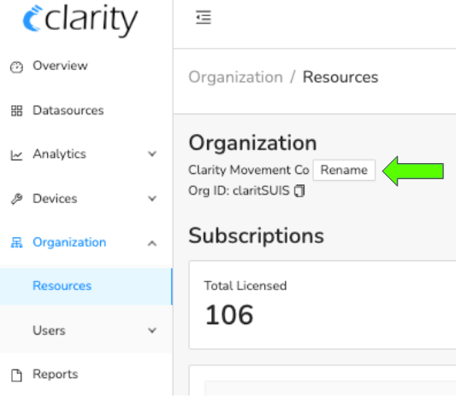Select the Resources submenu item
The image size is (456, 396).
point(86,286)
